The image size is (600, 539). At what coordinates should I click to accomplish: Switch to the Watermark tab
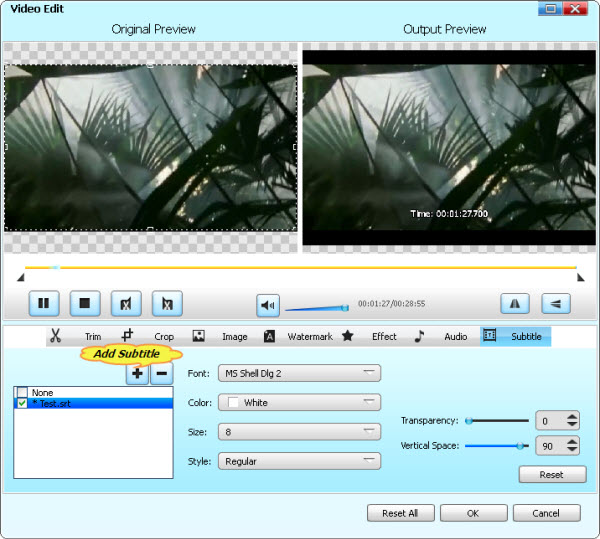click(310, 337)
